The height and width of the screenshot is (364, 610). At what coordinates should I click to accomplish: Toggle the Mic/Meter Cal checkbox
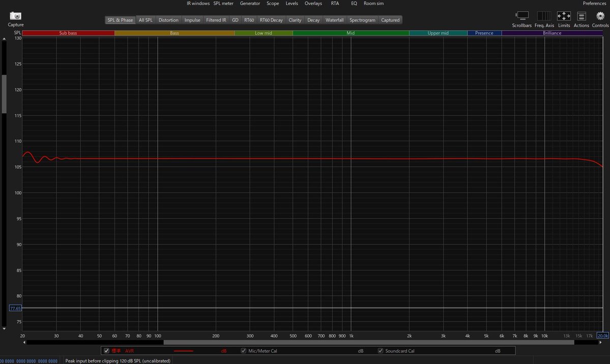click(244, 351)
